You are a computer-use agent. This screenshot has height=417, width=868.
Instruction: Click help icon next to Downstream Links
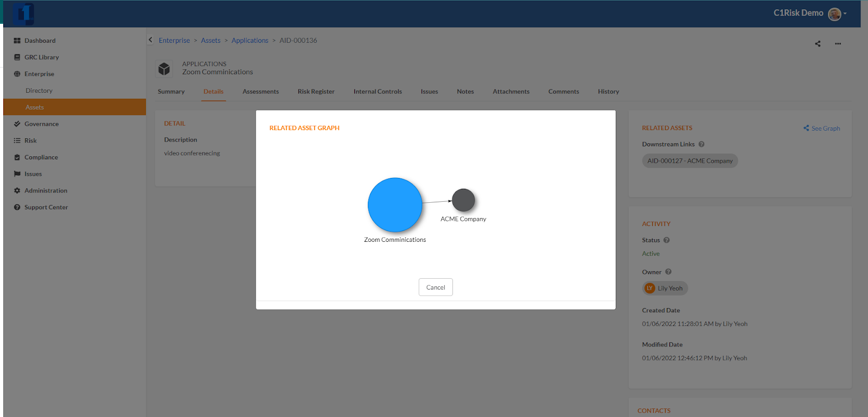tap(701, 144)
